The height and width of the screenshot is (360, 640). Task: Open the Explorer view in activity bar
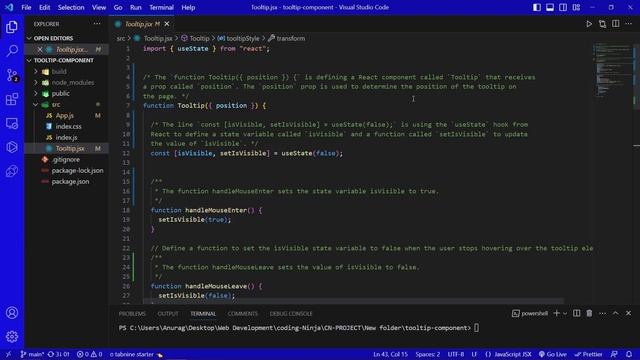[12, 27]
